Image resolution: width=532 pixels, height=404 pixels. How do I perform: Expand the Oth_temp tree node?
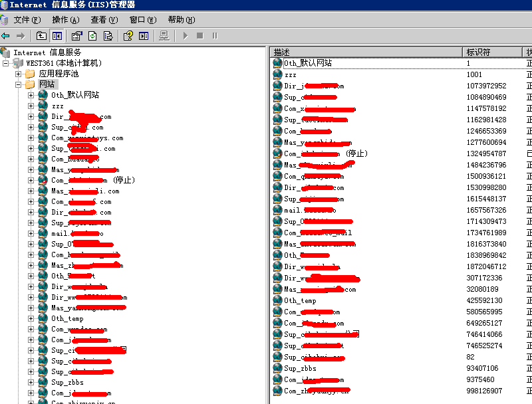[31, 318]
